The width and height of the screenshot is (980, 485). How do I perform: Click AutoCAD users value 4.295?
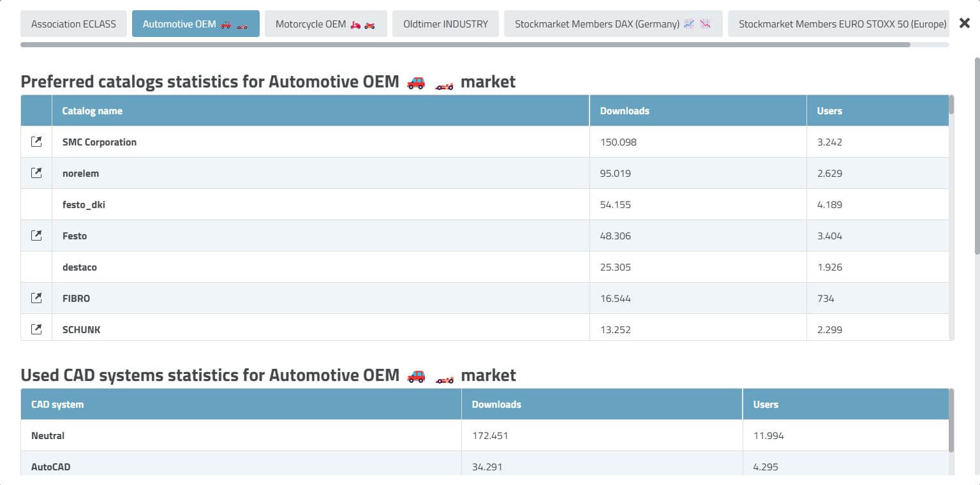click(x=766, y=466)
